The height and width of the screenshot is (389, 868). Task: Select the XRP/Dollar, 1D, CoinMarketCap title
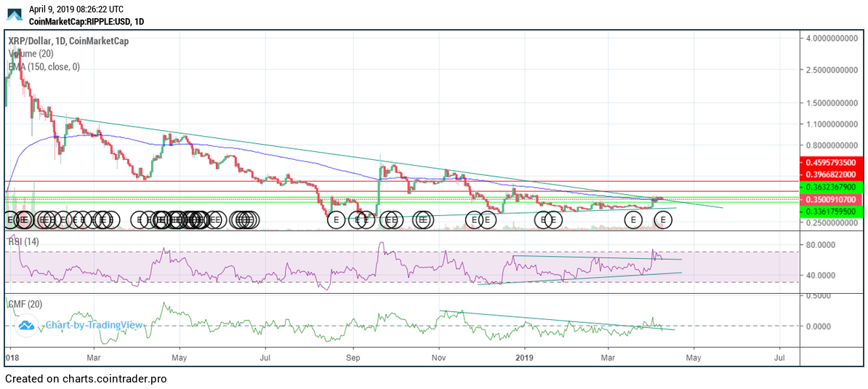pyautogui.click(x=68, y=41)
